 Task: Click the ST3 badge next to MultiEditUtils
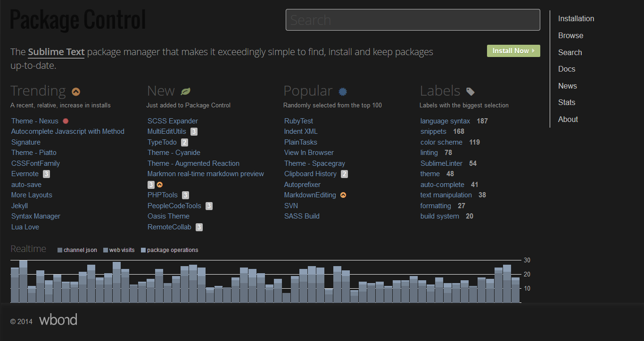point(194,132)
